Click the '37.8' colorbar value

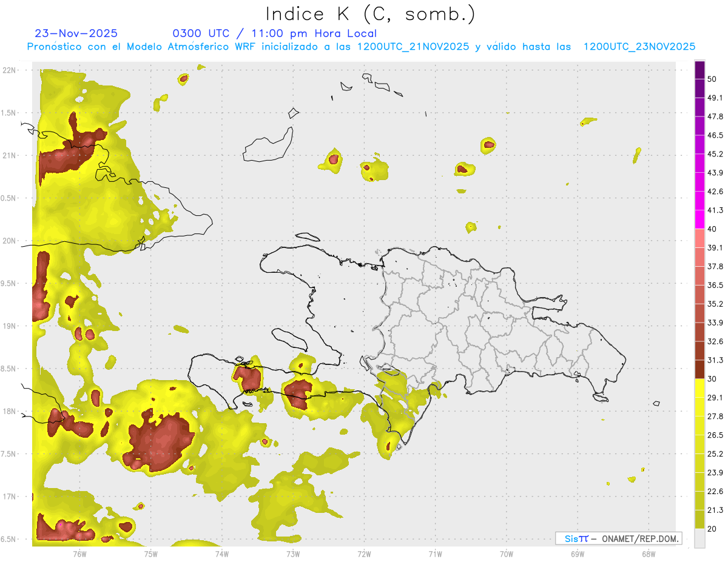[x=715, y=266]
